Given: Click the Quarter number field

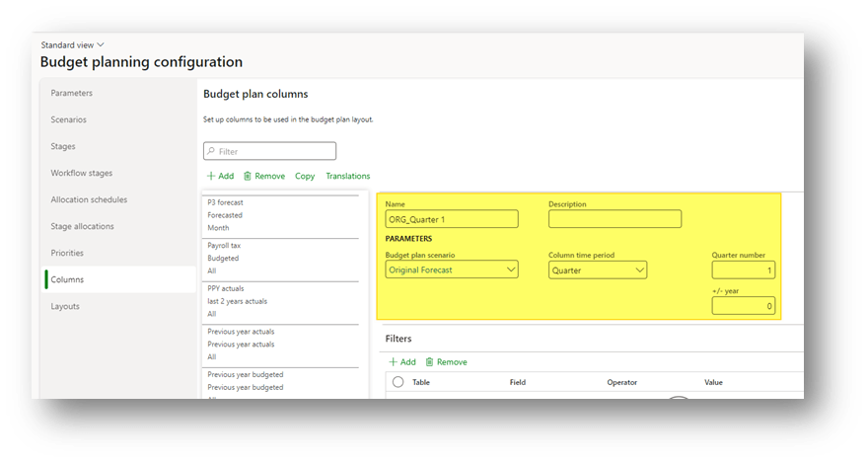Looking at the screenshot, I should point(743,270).
